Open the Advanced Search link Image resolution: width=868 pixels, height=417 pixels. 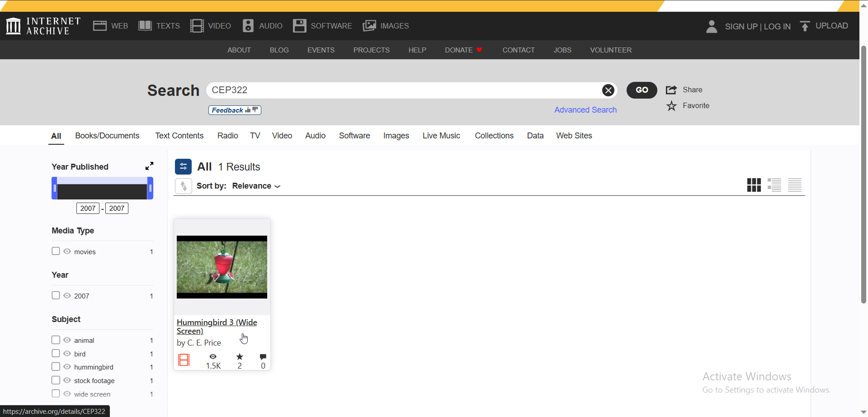(x=585, y=110)
